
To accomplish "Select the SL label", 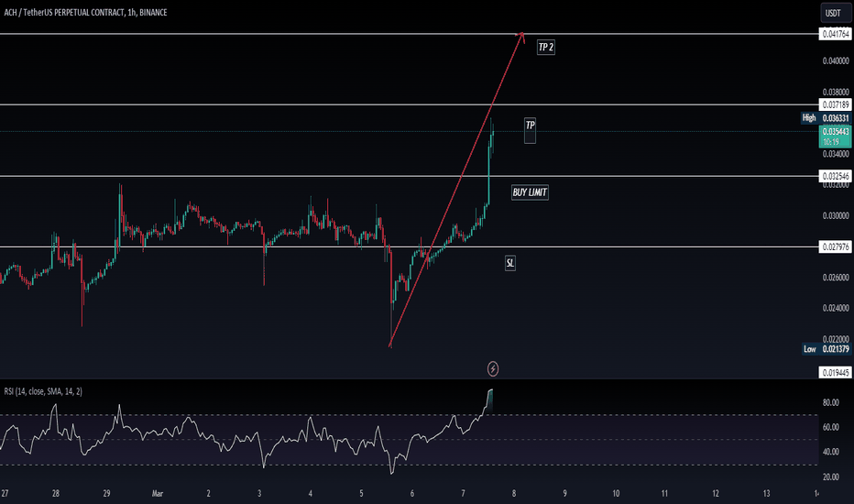I will (x=509, y=263).
